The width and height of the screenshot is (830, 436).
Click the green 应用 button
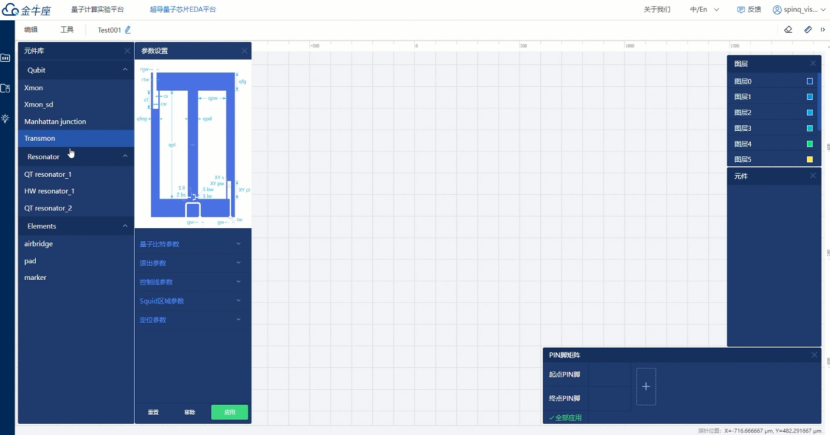[x=229, y=412]
